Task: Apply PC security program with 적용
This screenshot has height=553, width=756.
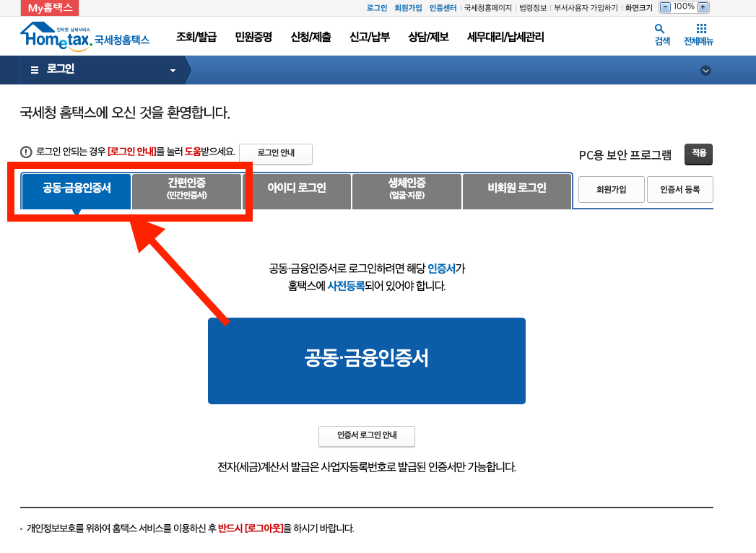Action: point(699,154)
